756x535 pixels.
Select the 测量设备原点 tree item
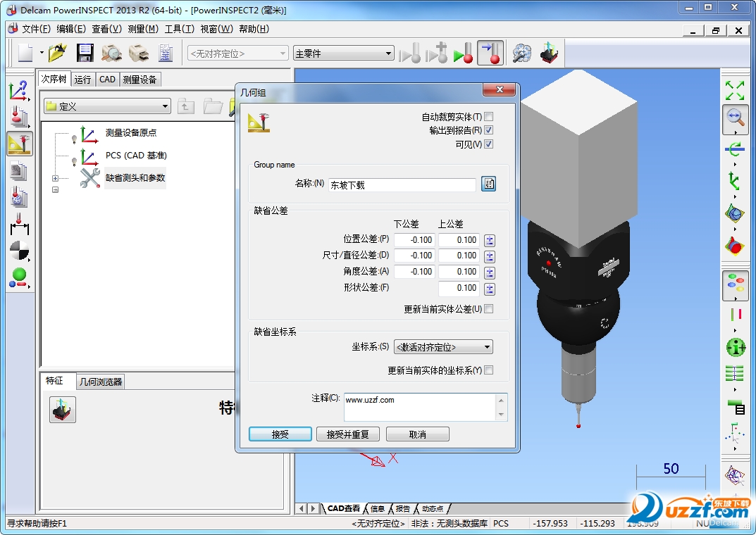point(131,133)
